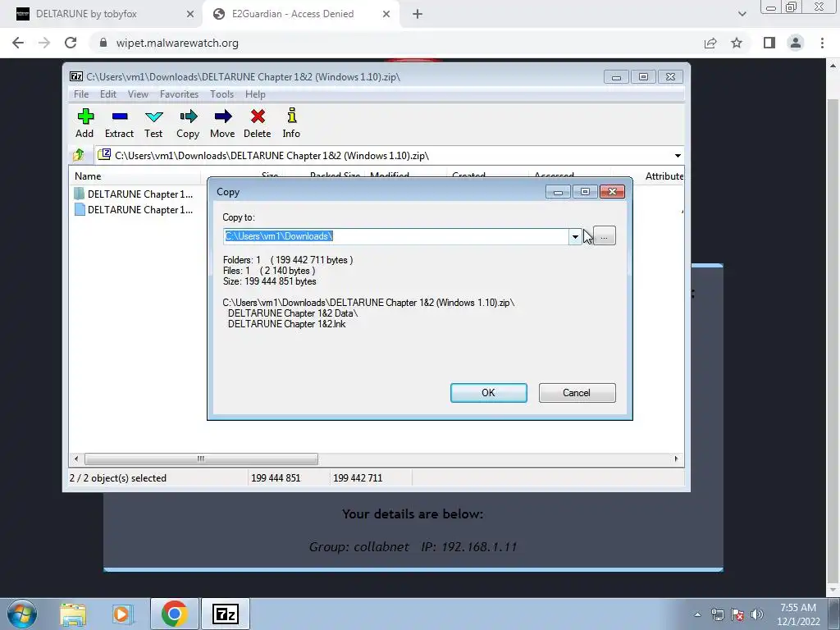Click Chrome's back arrow
840x630 pixels.
(18, 43)
